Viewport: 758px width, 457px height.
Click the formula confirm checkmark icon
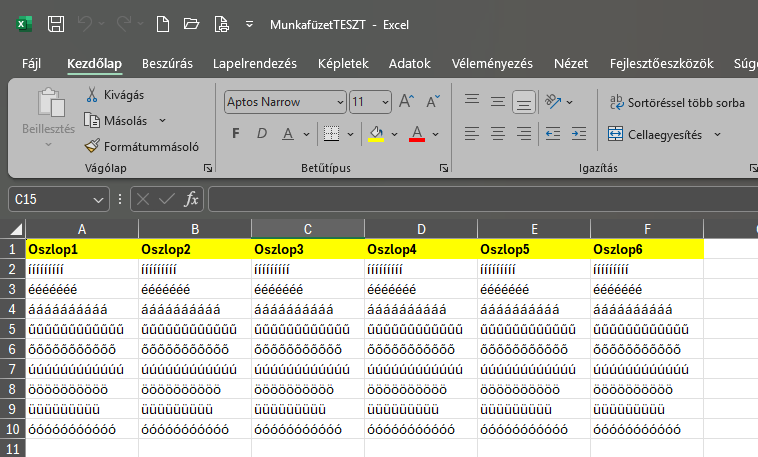coord(167,199)
